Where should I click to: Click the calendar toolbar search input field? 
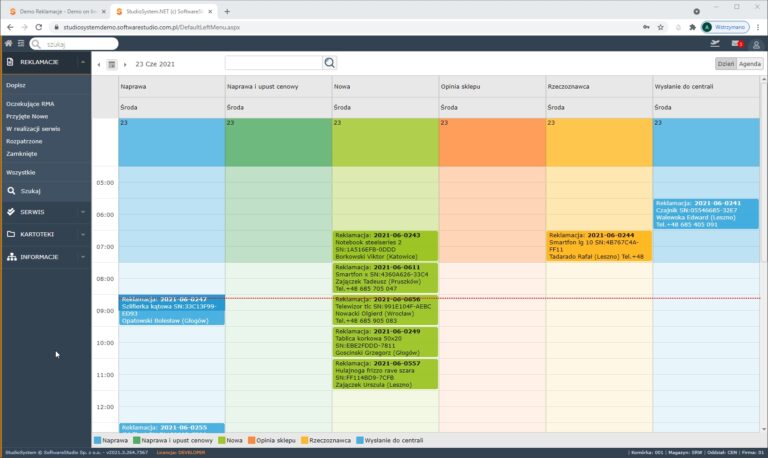[x=273, y=63]
